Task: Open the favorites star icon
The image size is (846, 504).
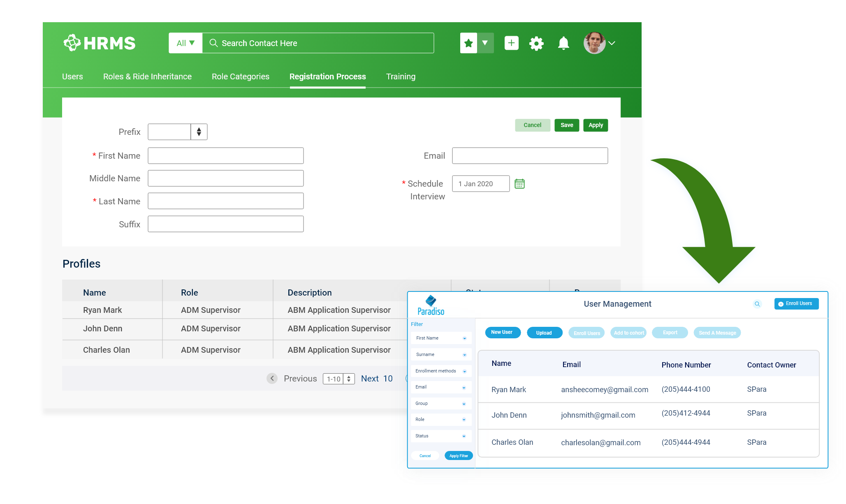Action: (468, 43)
